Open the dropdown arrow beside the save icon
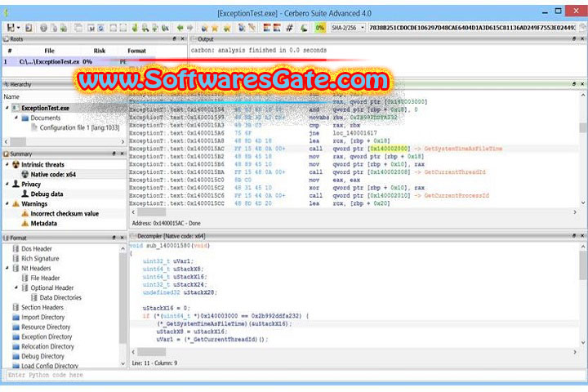This screenshot has width=588, height=392. [18, 28]
